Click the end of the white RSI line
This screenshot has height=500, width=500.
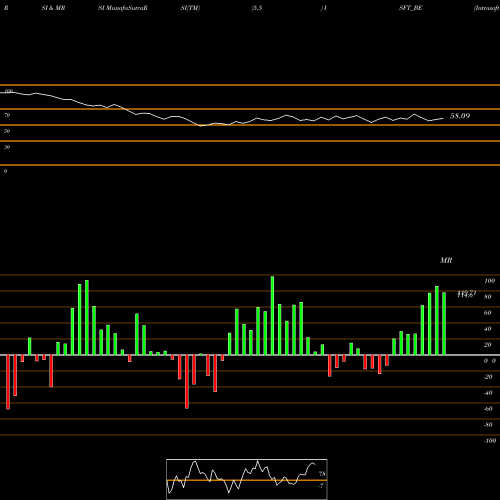(443, 118)
